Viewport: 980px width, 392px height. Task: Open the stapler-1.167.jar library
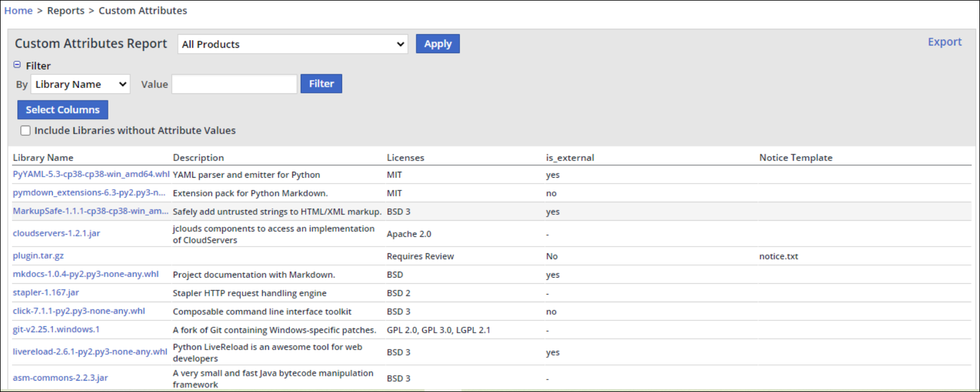point(46,293)
